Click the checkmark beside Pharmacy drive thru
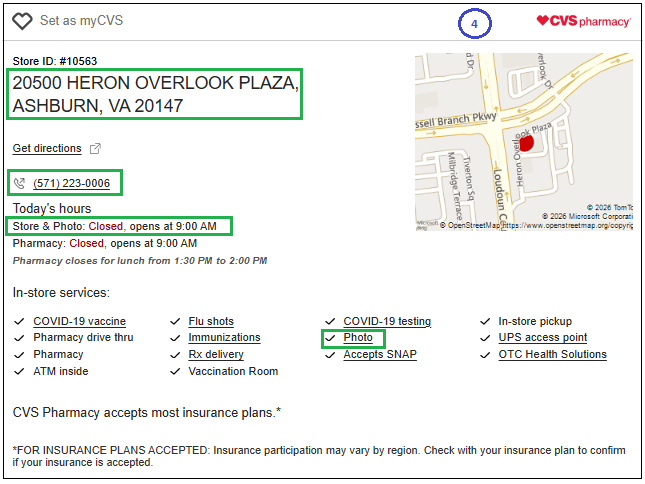Image resolution: width=645 pixels, height=484 pixels. point(19,338)
